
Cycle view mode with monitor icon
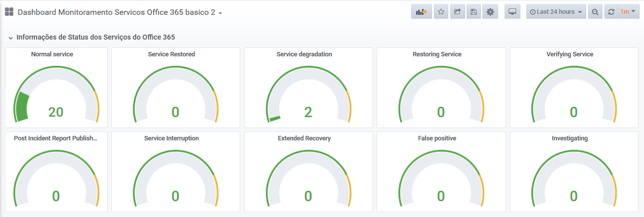click(513, 12)
